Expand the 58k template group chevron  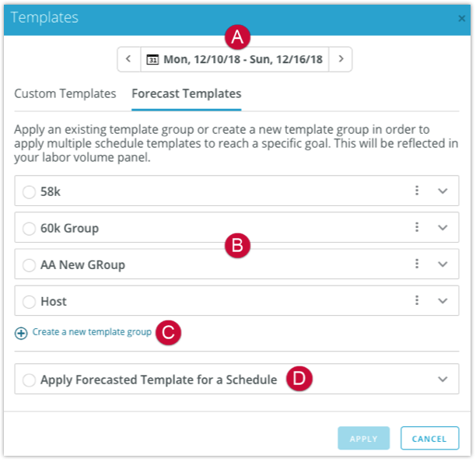point(443,191)
